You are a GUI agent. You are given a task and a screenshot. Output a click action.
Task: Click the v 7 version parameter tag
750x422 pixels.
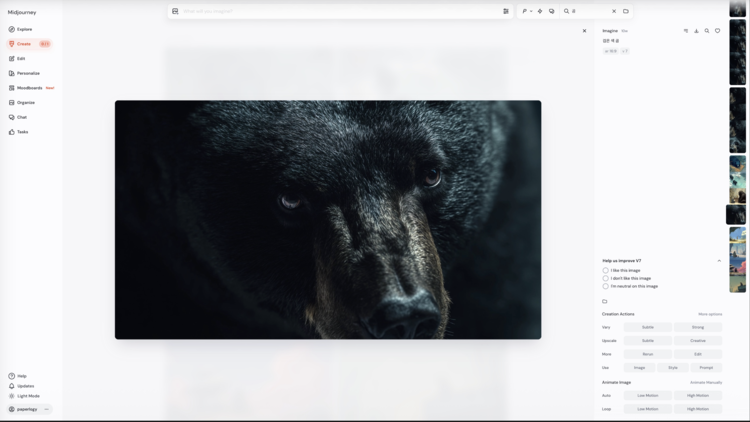625,51
